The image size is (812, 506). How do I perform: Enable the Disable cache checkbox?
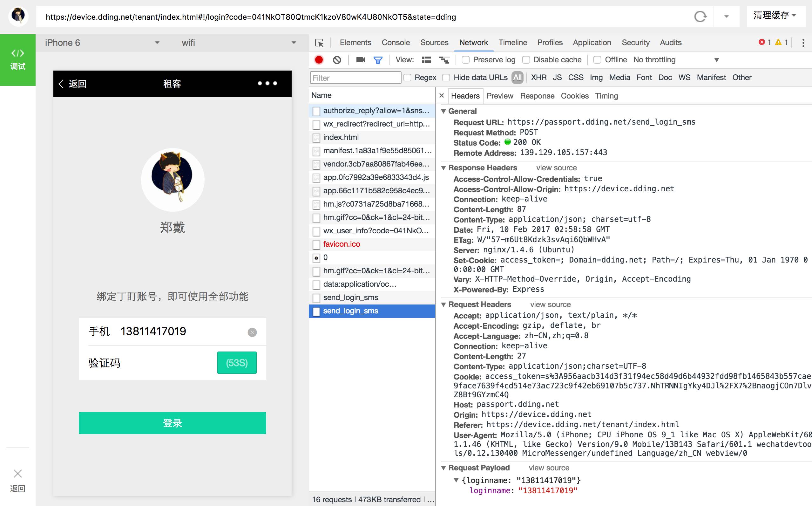[x=526, y=60]
